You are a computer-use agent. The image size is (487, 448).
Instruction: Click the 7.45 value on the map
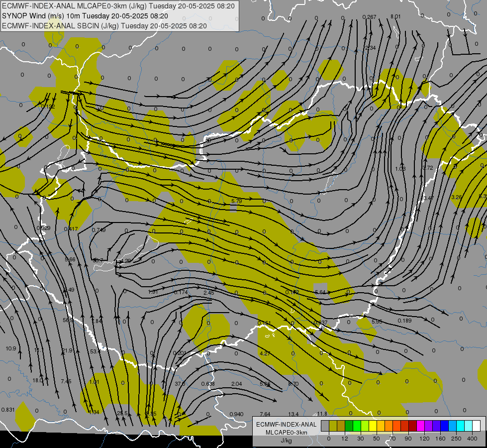pyautogui.click(x=66, y=381)
